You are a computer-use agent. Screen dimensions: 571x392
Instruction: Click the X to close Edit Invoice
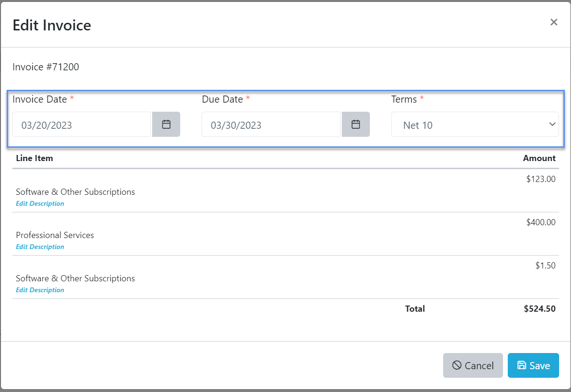click(x=553, y=22)
